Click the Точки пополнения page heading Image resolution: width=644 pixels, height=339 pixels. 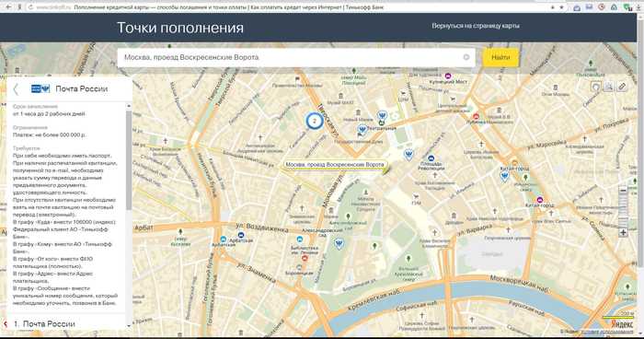pyautogui.click(x=180, y=28)
